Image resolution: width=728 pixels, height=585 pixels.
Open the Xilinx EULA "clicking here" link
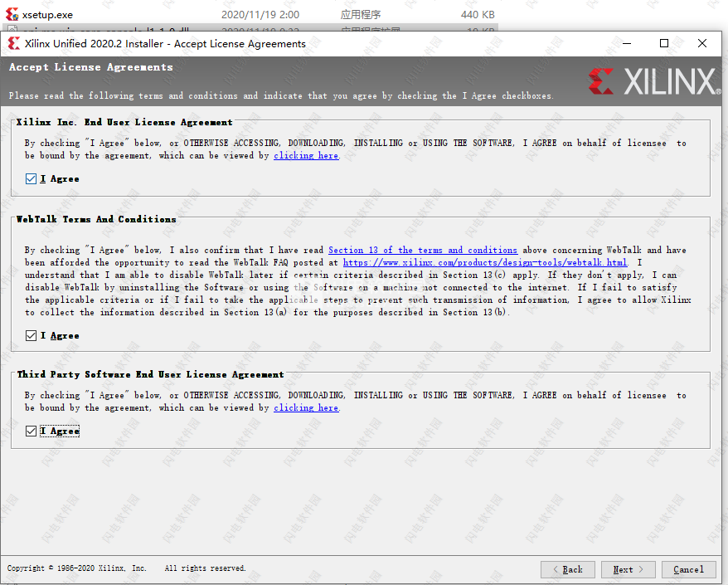pos(306,156)
